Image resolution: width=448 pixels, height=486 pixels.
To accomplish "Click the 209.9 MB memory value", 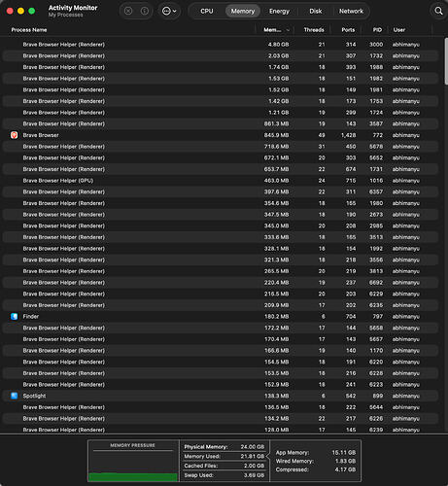I will 276,305.
